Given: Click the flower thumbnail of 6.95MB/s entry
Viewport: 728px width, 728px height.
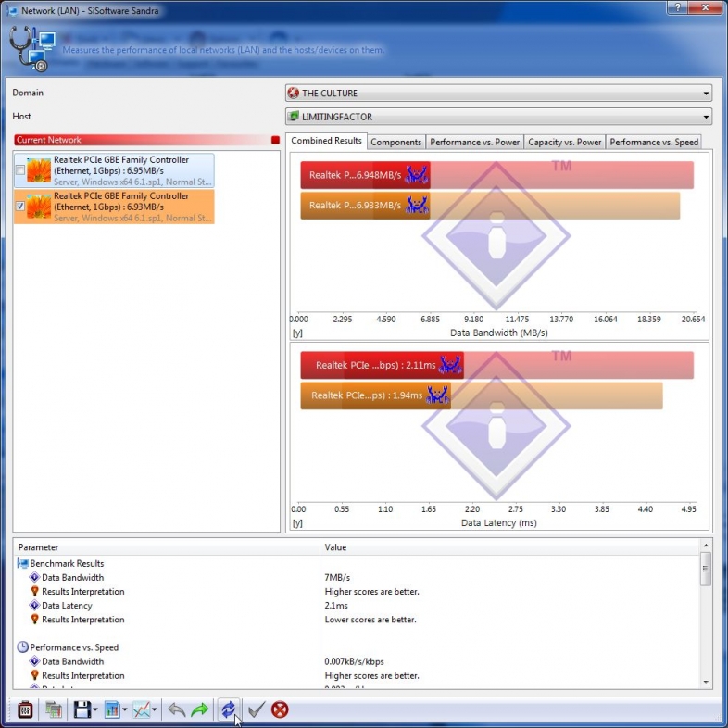Looking at the screenshot, I should tap(39, 169).
